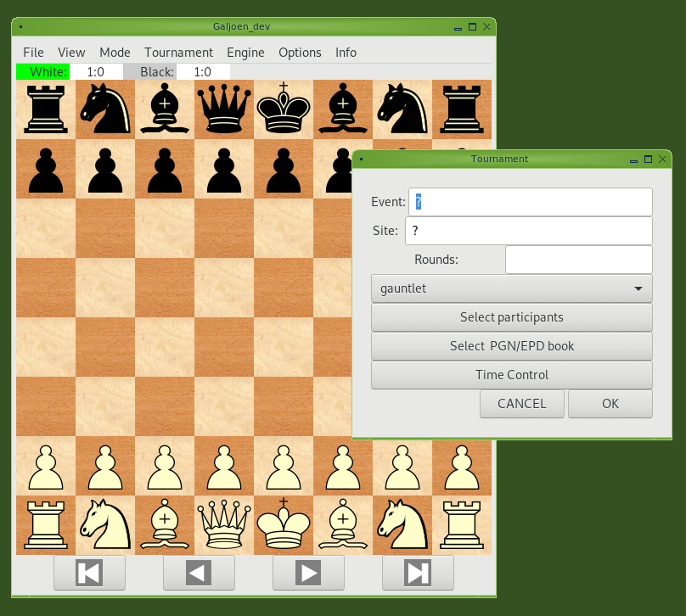Cancel the Tournament dialog

(521, 404)
